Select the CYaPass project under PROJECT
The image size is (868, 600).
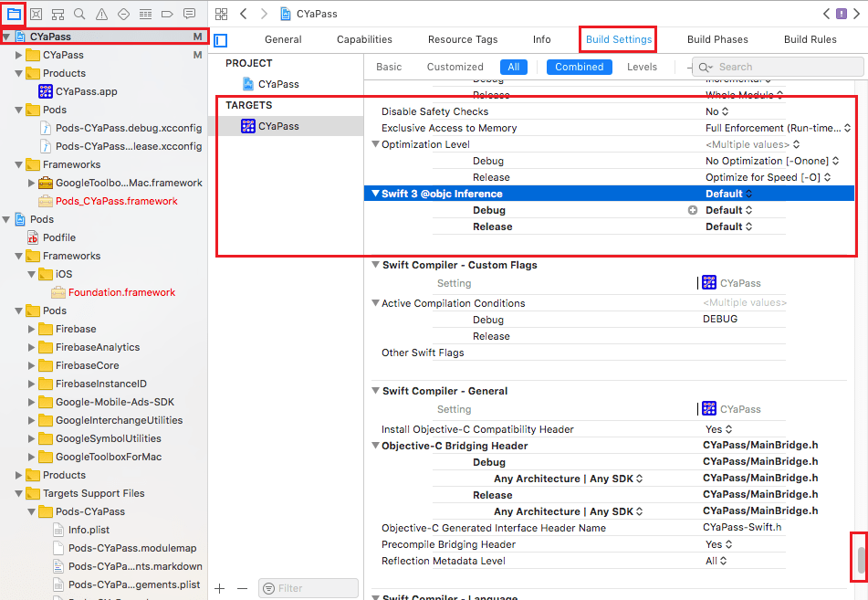point(271,84)
